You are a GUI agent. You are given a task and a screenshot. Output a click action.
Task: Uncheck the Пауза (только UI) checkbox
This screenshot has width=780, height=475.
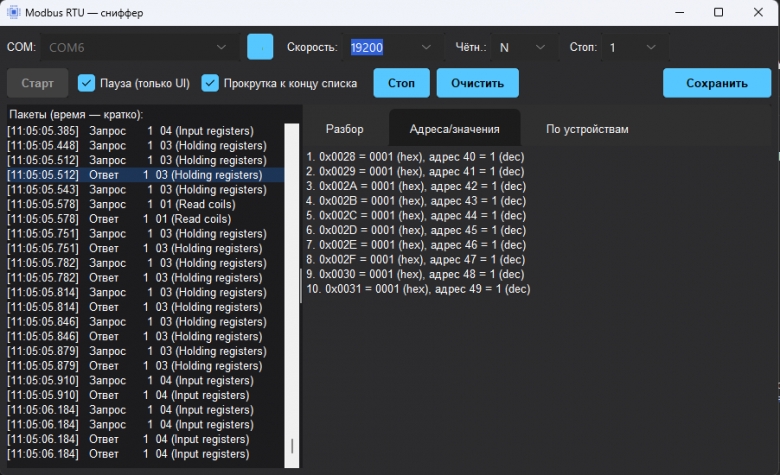pyautogui.click(x=87, y=83)
